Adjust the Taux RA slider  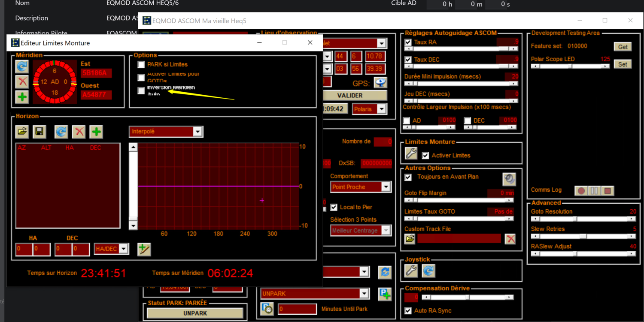coord(462,49)
